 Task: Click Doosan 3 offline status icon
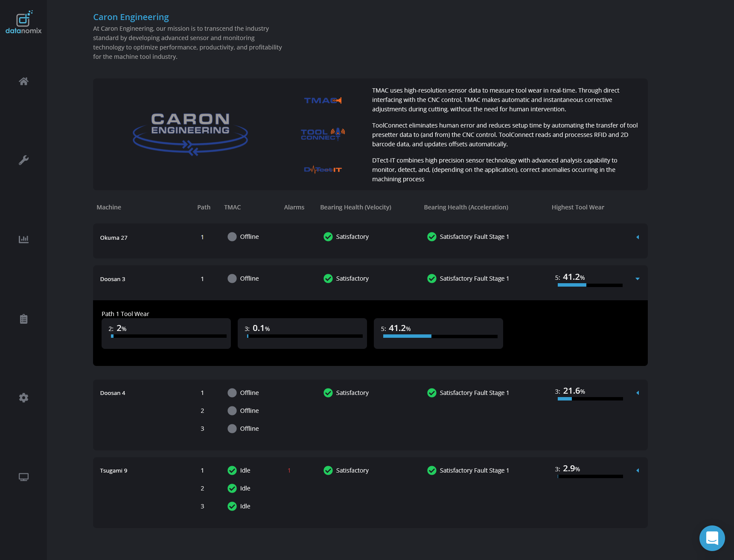point(232,279)
